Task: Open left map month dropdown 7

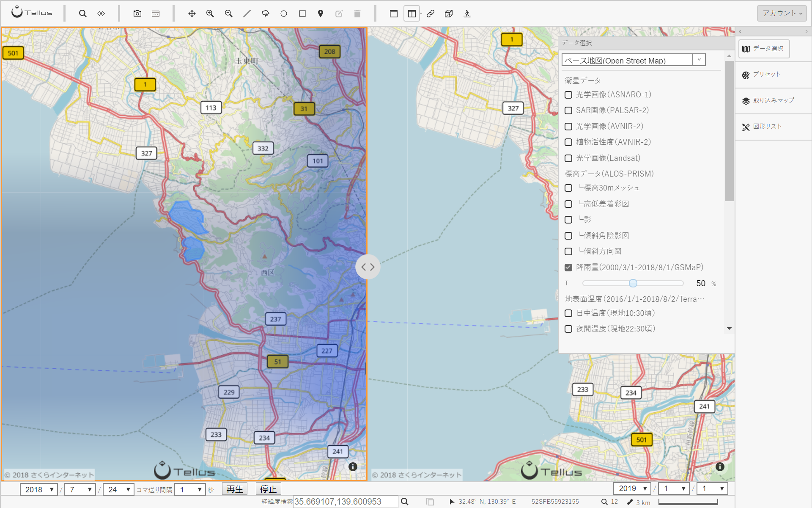Action: coord(80,489)
